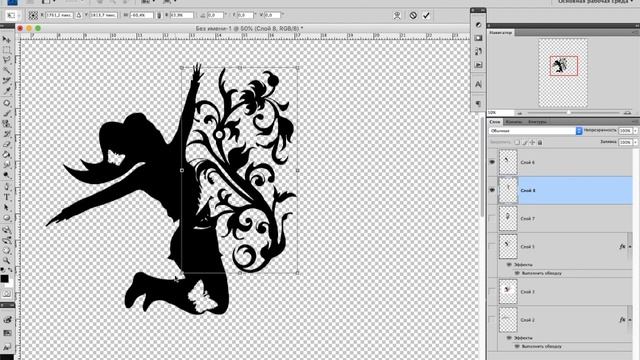Select the Crop tool
640x360 pixels.
(x=6, y=81)
